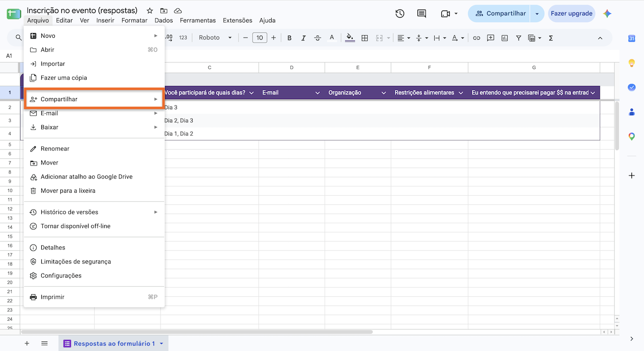Open the Organização column filter dropdown
This screenshot has width=644, height=351.
383,93
